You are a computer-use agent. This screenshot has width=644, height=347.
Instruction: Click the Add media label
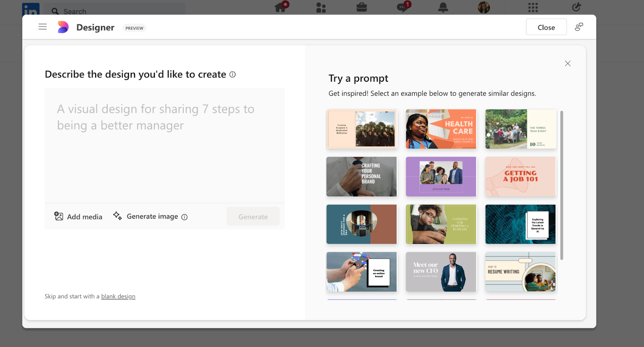(85, 217)
